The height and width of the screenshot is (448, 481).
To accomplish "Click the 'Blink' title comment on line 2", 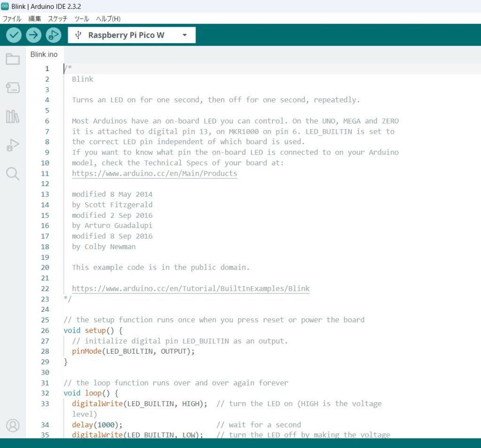I will coord(83,79).
